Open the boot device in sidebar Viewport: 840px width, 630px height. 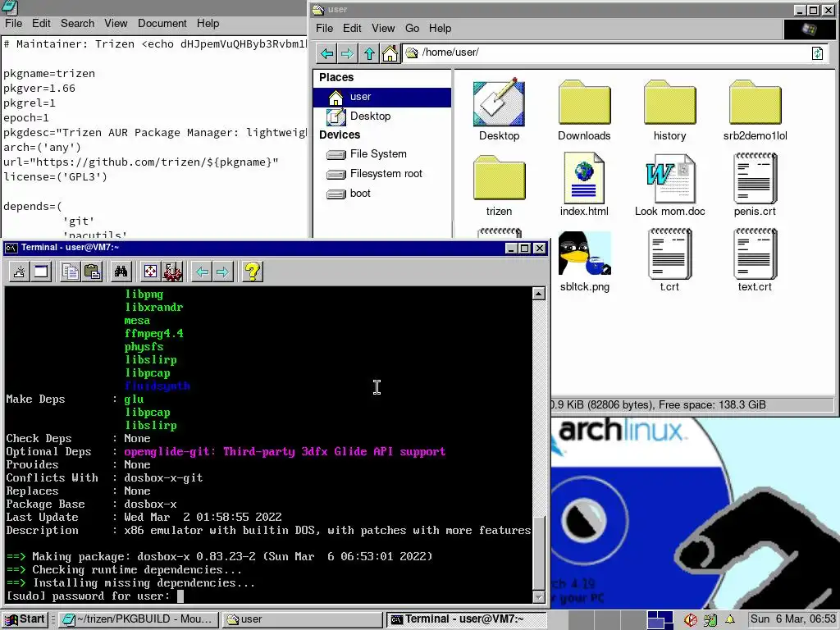point(382,194)
